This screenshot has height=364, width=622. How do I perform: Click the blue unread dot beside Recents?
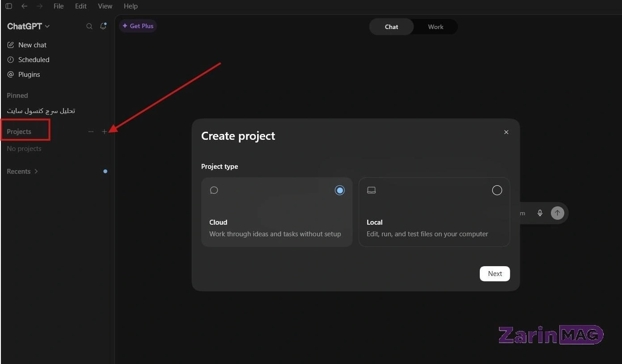tap(105, 172)
